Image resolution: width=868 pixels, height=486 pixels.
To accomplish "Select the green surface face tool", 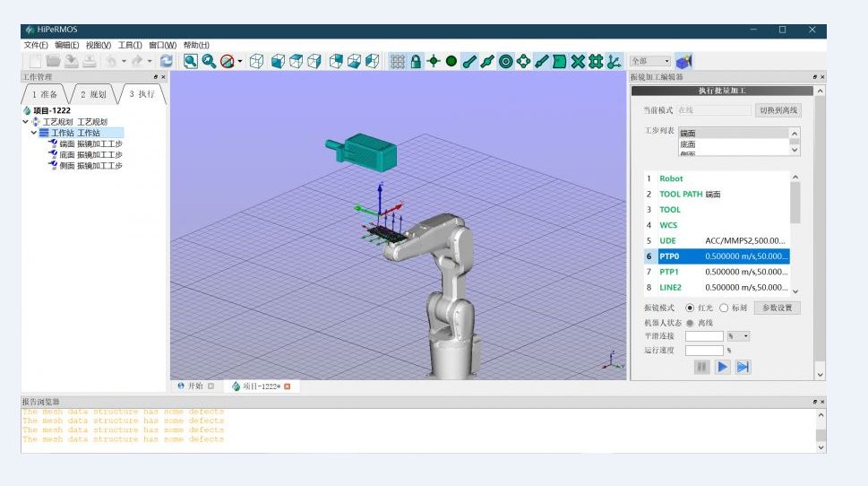I will (x=560, y=61).
